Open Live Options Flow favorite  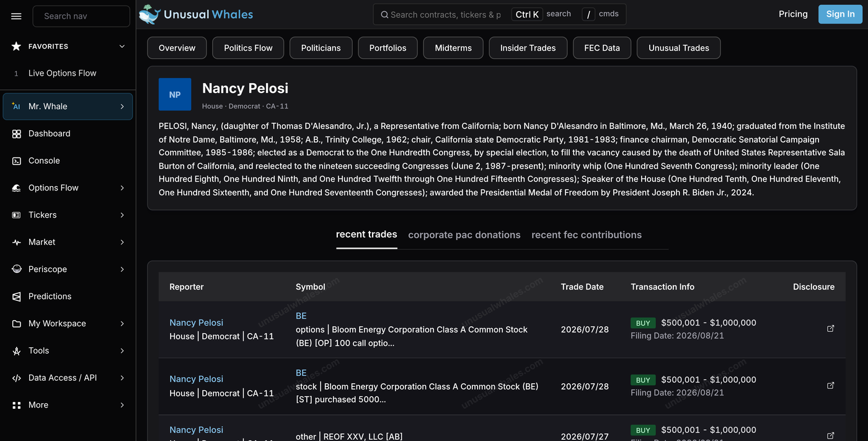point(62,73)
